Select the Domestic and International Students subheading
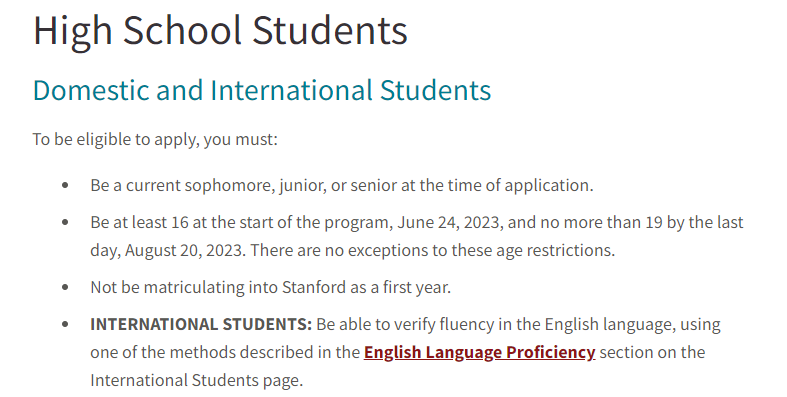Screen dimensions: 787x397 (262, 90)
